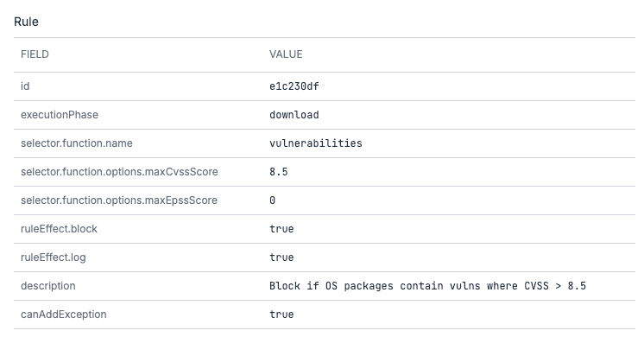Click the 'id' field name
Viewport: 644px width, 337px height.
25,86
